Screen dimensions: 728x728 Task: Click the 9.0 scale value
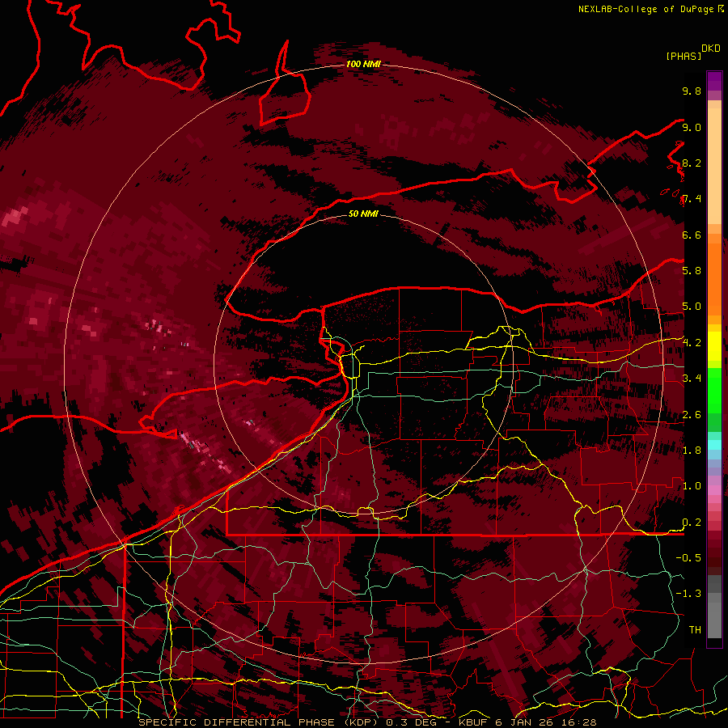tap(692, 127)
